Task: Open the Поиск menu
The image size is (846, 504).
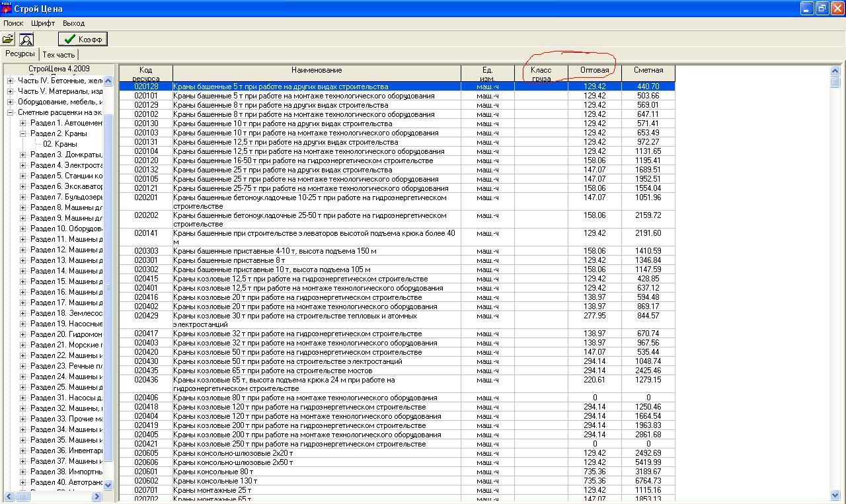Action: point(13,23)
